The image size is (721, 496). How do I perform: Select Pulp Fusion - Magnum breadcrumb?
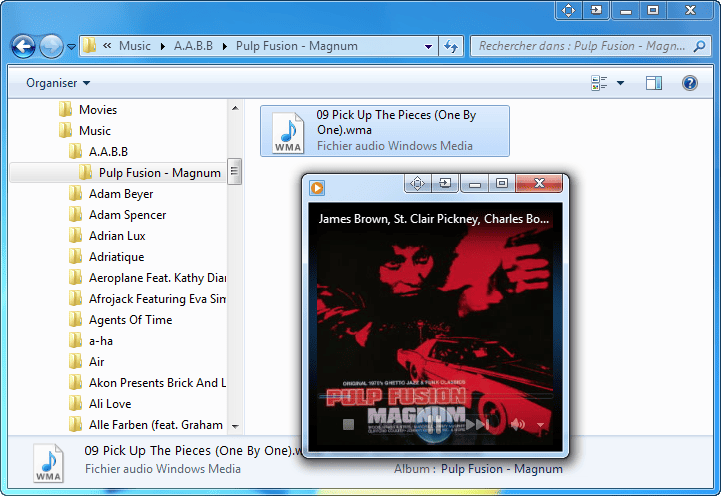click(297, 46)
